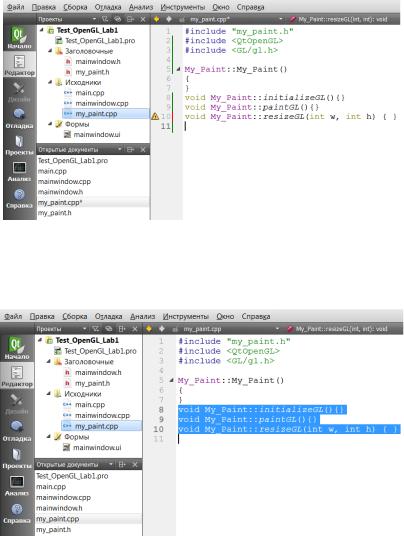Select my_paint.cpp* in upper open documents list

point(93,203)
